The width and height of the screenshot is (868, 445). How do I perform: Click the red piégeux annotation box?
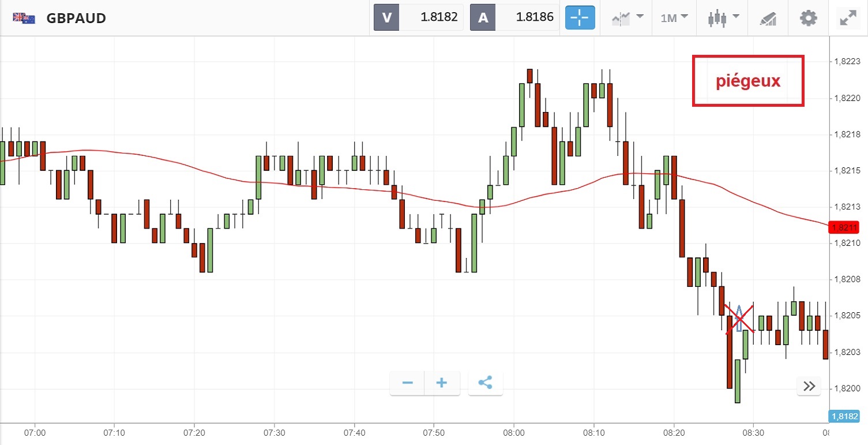coord(747,81)
